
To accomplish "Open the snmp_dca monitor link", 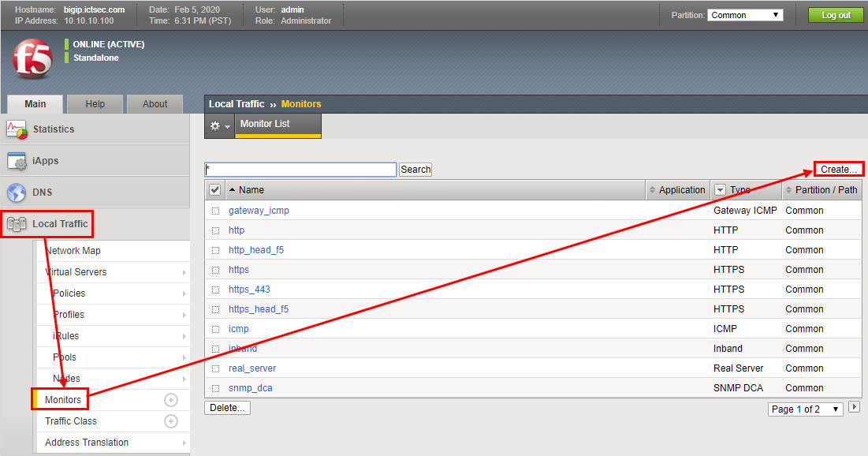I will (x=250, y=388).
